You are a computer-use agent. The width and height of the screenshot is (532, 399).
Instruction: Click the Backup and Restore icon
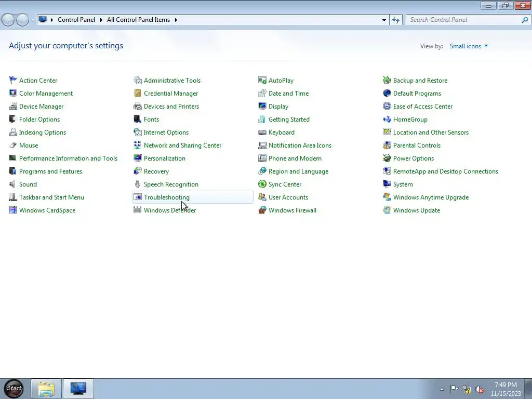[387, 80]
